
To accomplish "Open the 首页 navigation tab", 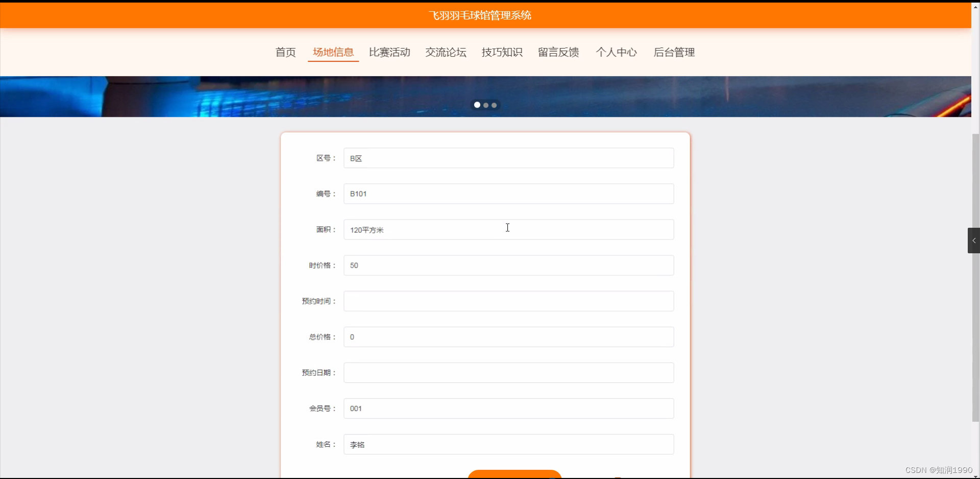I will pyautogui.click(x=285, y=52).
